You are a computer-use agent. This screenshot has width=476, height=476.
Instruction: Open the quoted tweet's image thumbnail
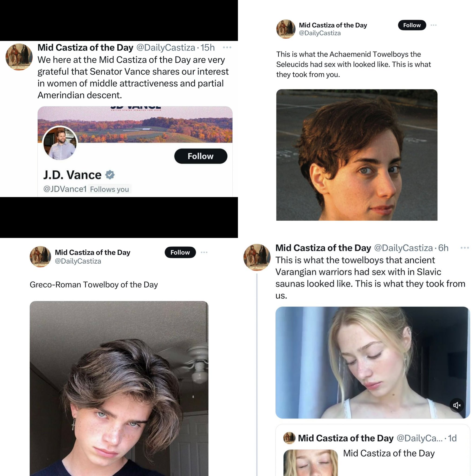[310, 462]
